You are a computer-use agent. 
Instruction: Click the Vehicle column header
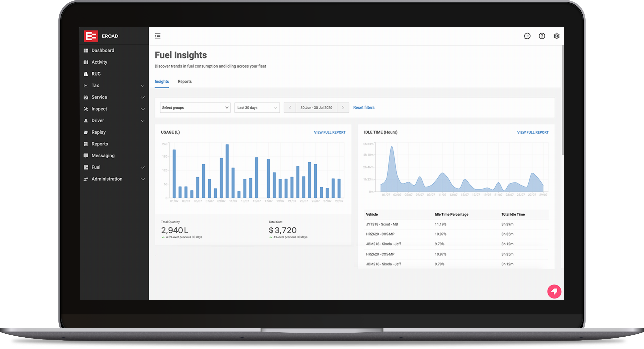(x=372, y=214)
